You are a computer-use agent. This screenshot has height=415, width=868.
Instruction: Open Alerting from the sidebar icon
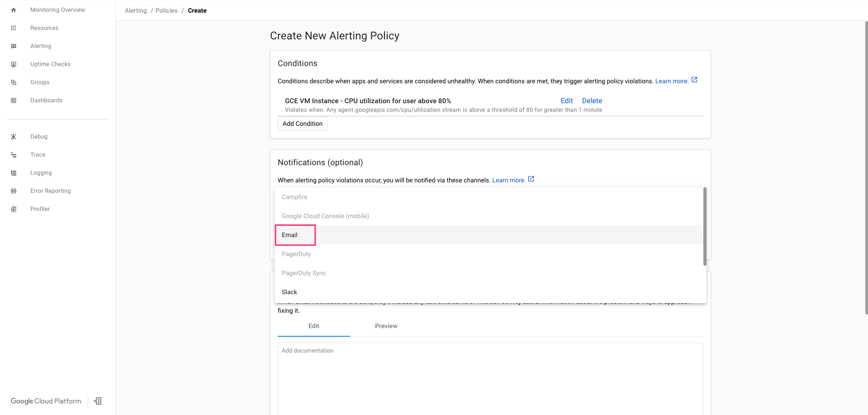click(x=14, y=46)
